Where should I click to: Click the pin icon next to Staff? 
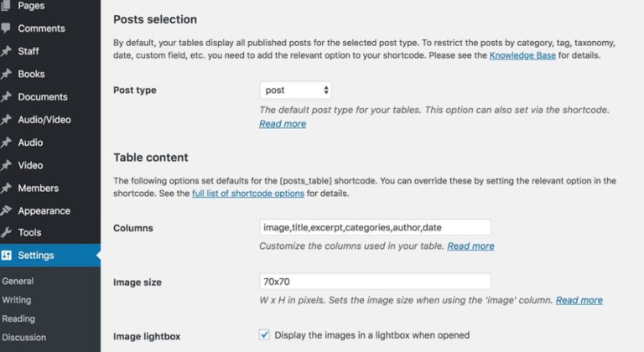[6, 51]
